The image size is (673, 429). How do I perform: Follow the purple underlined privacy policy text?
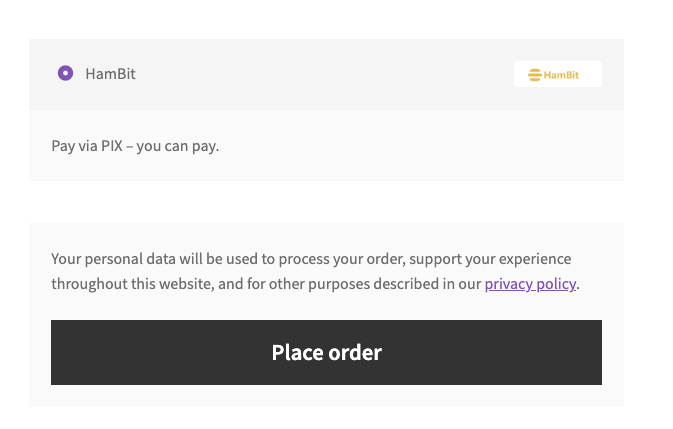(530, 284)
